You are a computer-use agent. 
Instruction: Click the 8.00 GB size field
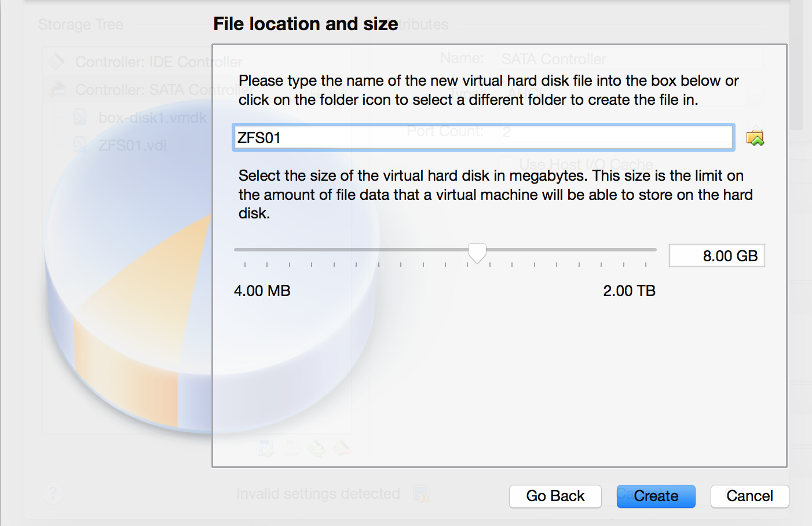[716, 255]
